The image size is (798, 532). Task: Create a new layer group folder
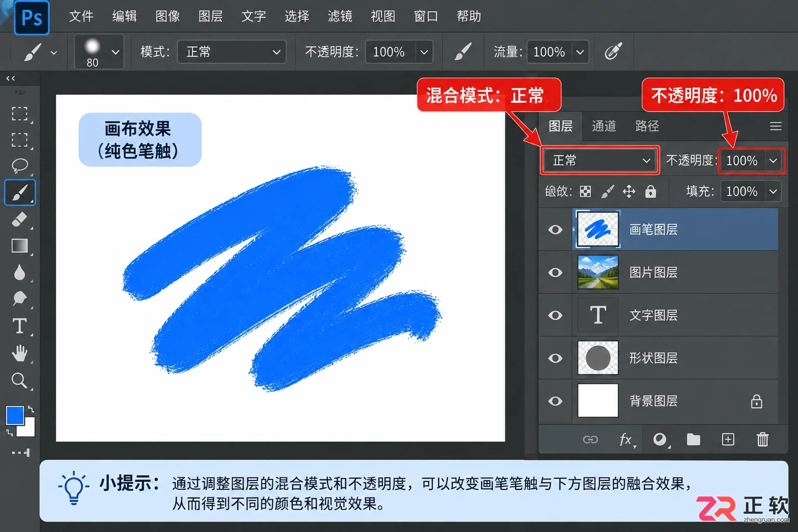tap(693, 439)
